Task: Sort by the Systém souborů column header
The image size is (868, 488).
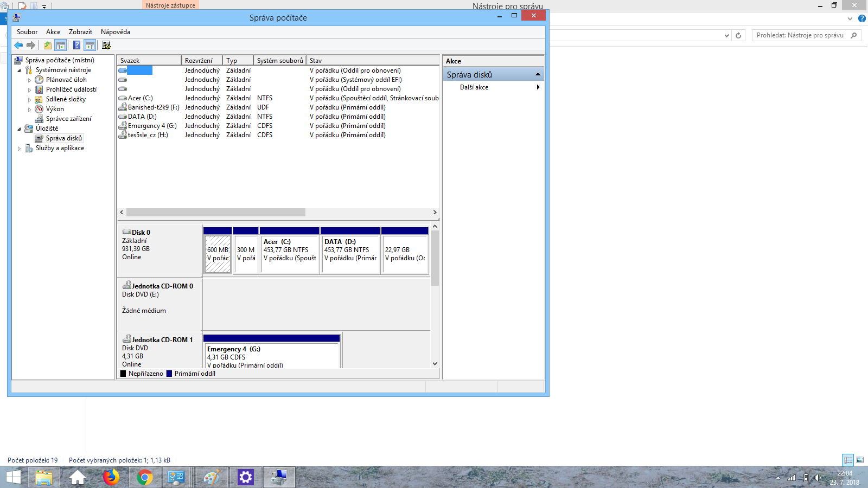Action: (280, 61)
